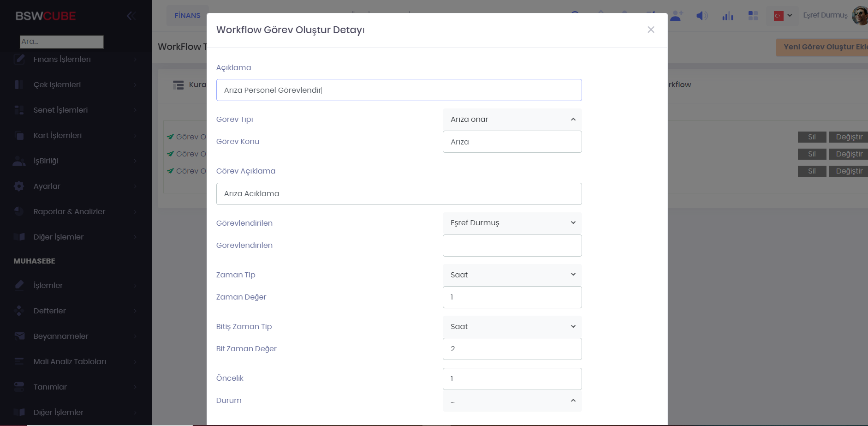This screenshot has width=868, height=426.
Task: Close the Workflow Görev Oluştur dialog
Action: [651, 30]
